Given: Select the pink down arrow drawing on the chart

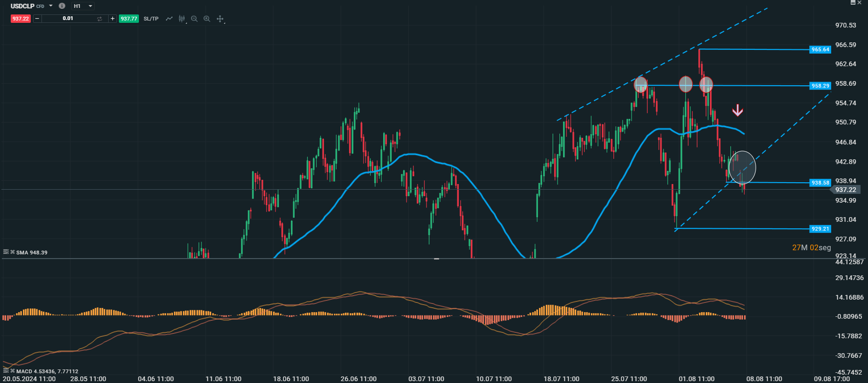Looking at the screenshot, I should point(737,110).
